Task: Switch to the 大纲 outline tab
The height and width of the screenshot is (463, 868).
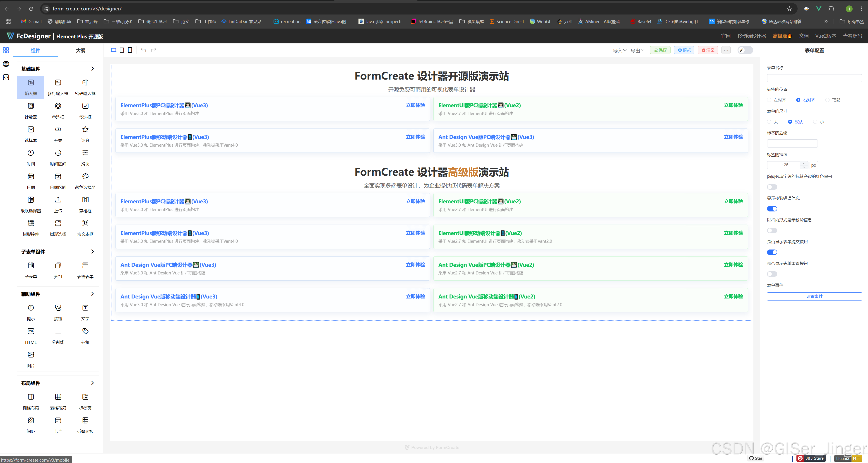Action: [81, 51]
